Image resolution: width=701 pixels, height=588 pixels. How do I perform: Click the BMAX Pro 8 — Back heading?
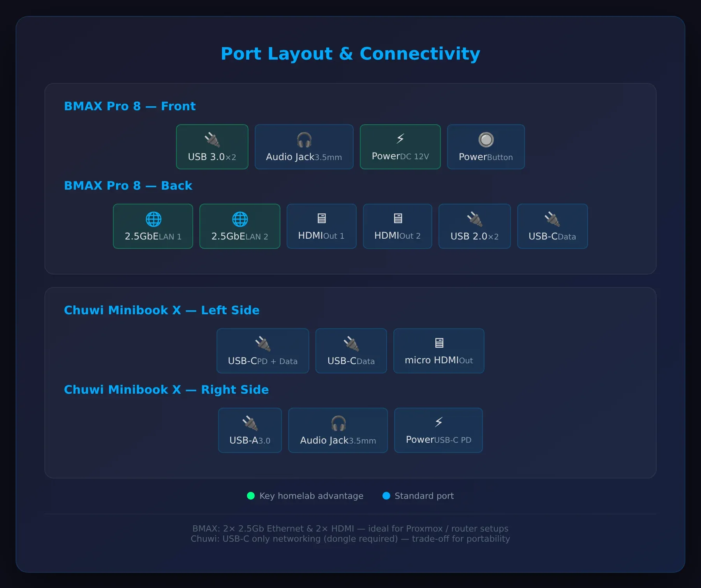point(128,185)
